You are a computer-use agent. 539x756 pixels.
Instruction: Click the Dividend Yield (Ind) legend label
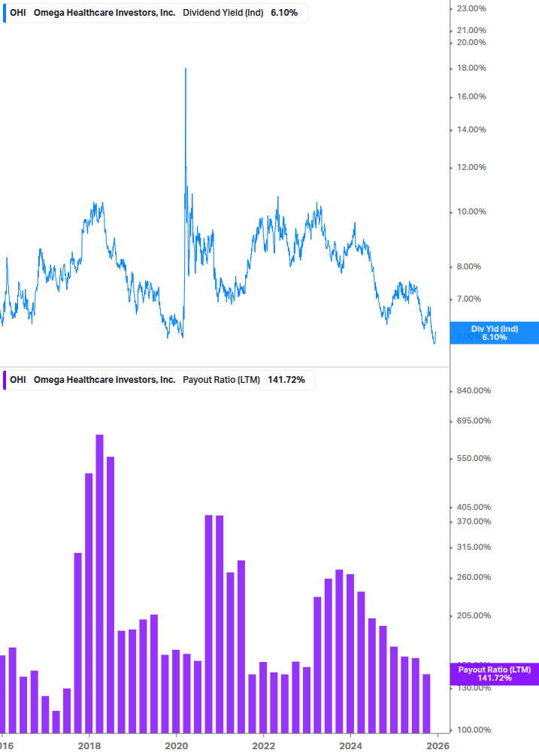223,13
